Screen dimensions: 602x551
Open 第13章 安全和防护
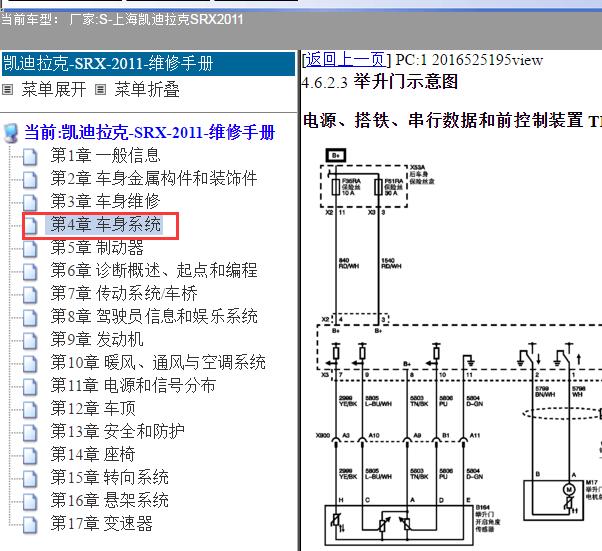point(117,432)
